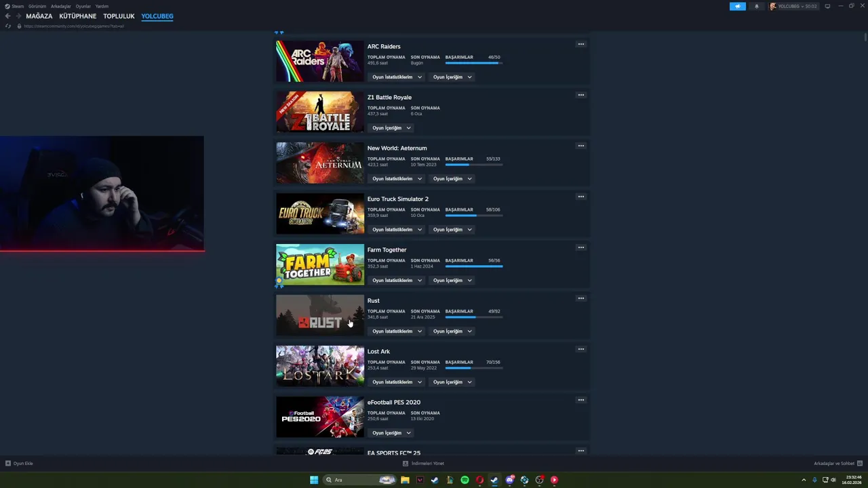
Task: Click the Euro Truck Simulator 2 thumbnail
Action: (x=320, y=213)
